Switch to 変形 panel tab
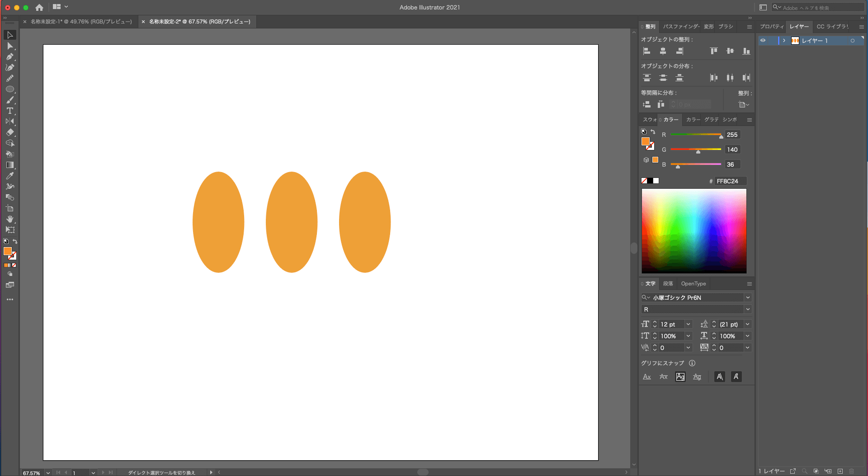 point(709,27)
